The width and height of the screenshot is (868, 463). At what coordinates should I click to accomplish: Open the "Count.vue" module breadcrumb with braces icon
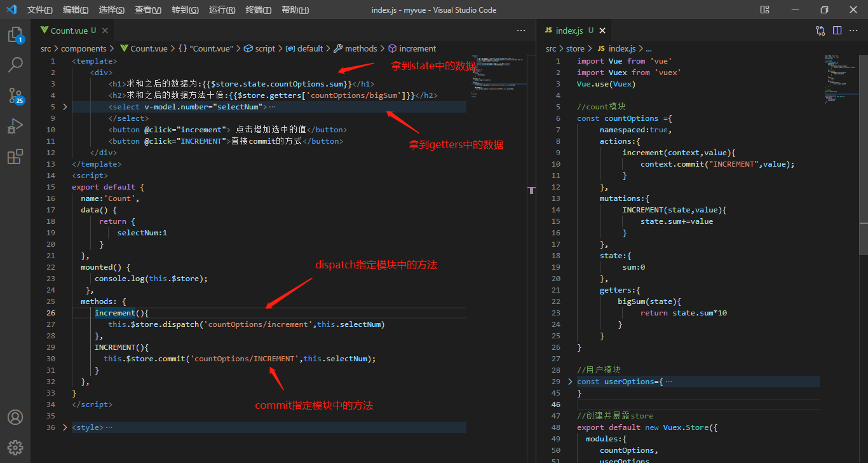pos(206,48)
